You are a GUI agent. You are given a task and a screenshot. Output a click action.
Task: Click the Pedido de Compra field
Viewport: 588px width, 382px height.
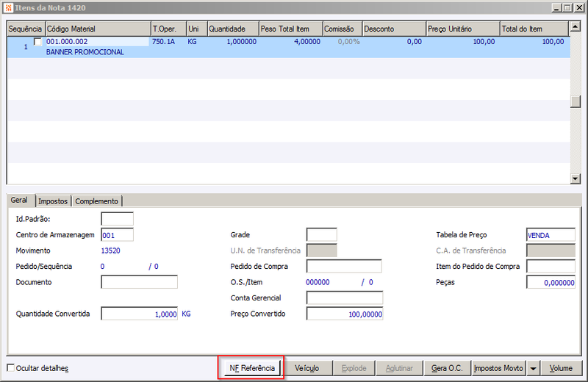344,266
